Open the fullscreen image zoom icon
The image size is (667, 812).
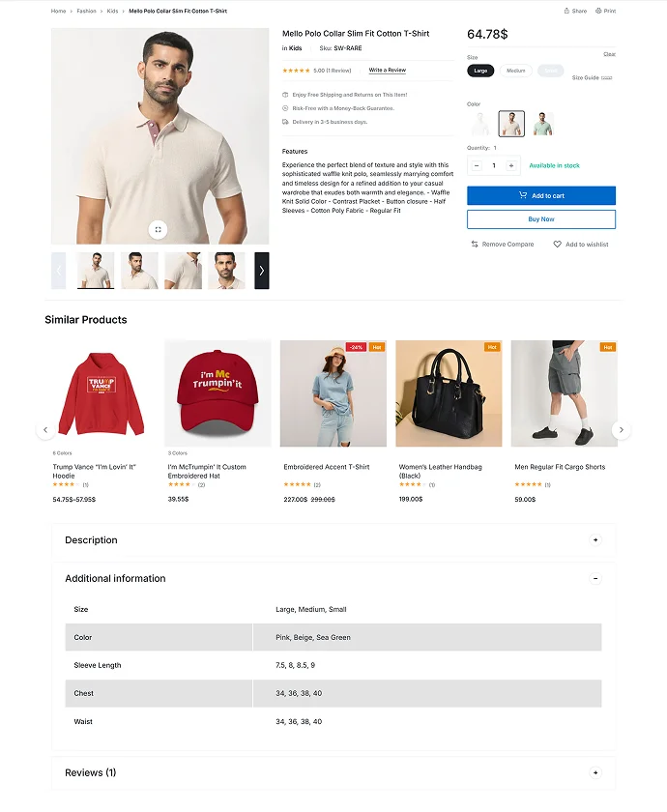click(158, 229)
